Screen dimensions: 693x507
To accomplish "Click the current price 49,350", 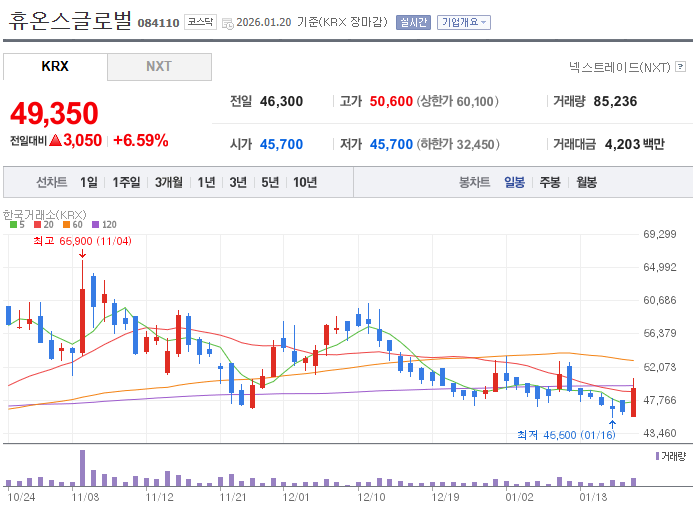I will 54,113.
